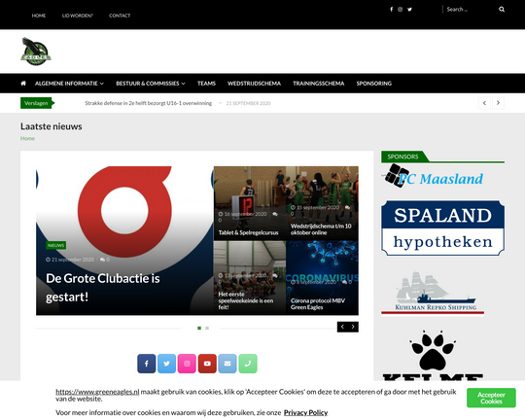Image resolution: width=525 pixels, height=420 pixels.
Task: Click the red YouTube button
Action: point(207,364)
